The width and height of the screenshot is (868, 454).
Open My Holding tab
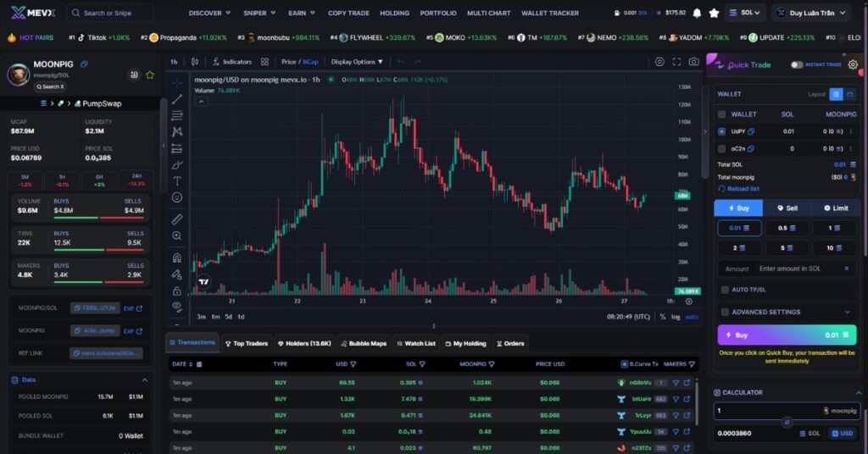[465, 343]
